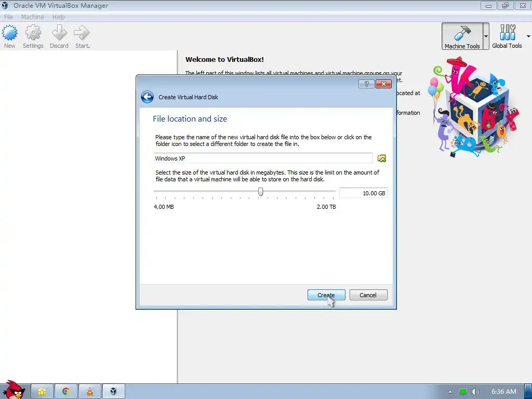Click the Discard arrow toolbar icon
Screen dimensions: 532x399
[59, 36]
